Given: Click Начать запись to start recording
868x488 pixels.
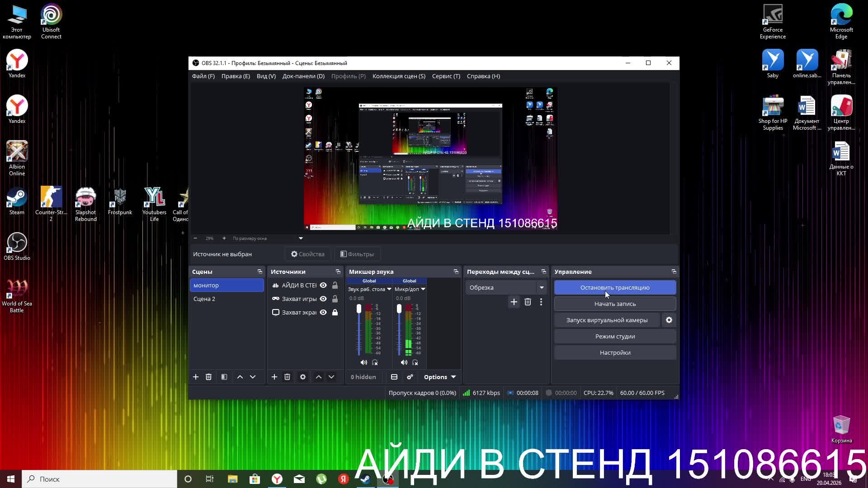Looking at the screenshot, I should click(615, 303).
